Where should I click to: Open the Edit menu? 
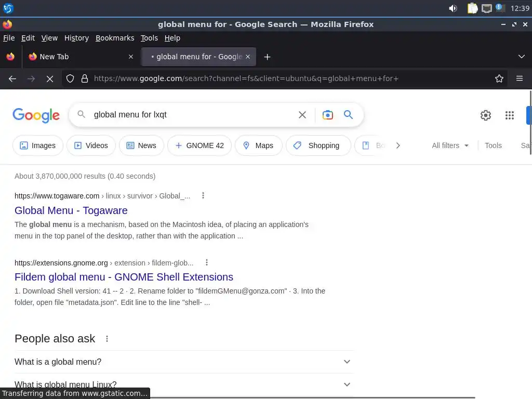point(28,38)
